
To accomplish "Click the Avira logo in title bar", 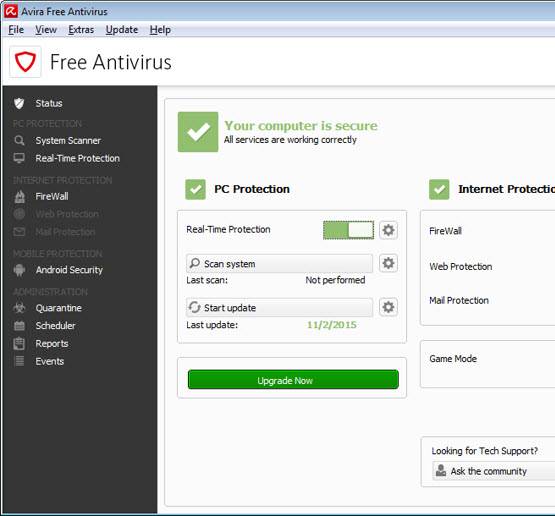I will pos(11,11).
